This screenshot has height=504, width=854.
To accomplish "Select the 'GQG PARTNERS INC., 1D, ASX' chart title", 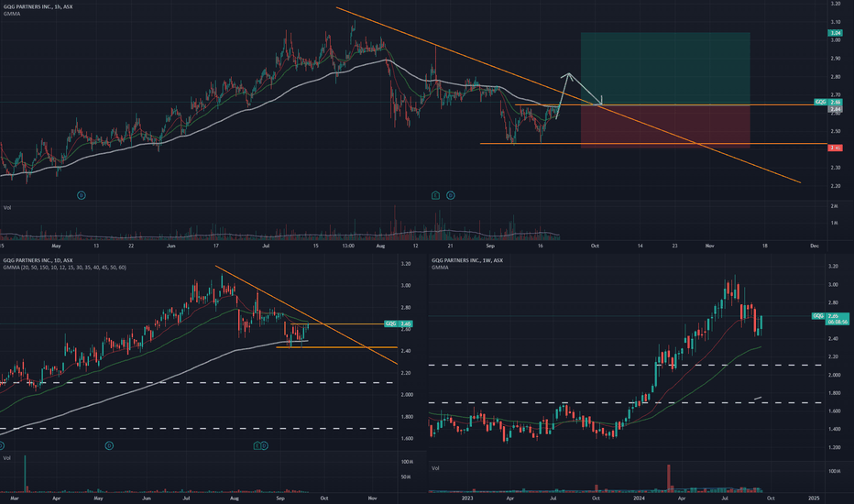I will click(x=38, y=260).
